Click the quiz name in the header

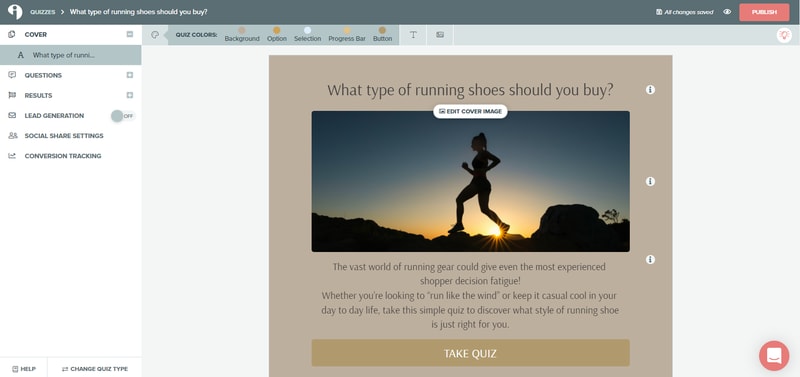coord(138,12)
